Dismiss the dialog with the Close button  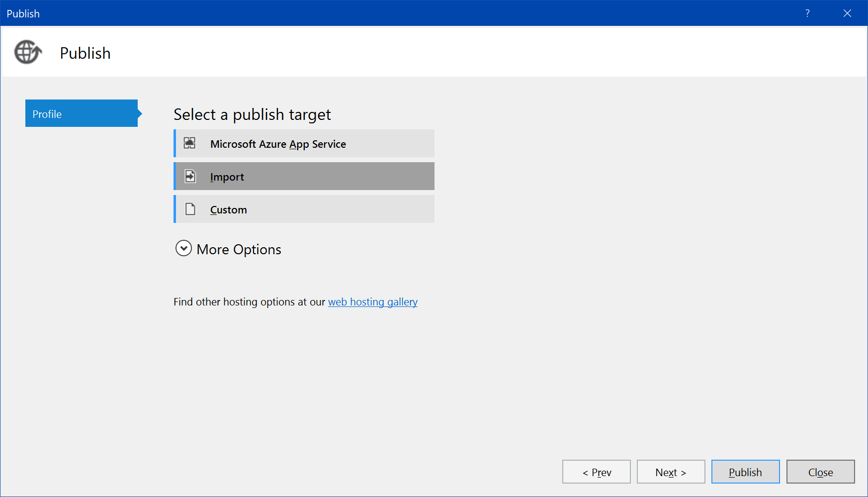(x=820, y=472)
